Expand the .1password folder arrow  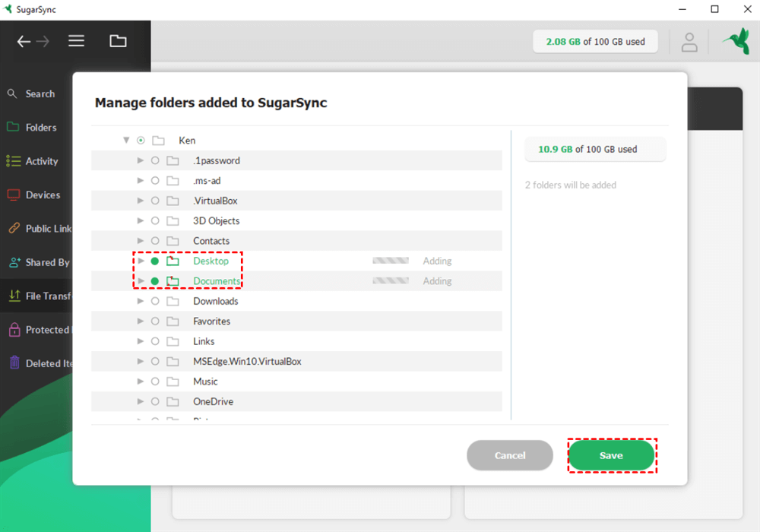tap(140, 160)
